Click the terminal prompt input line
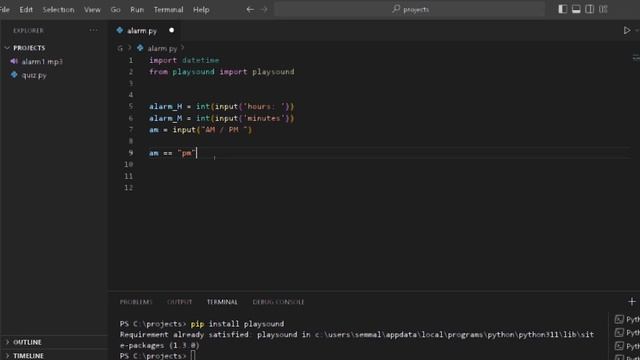 click(158, 356)
